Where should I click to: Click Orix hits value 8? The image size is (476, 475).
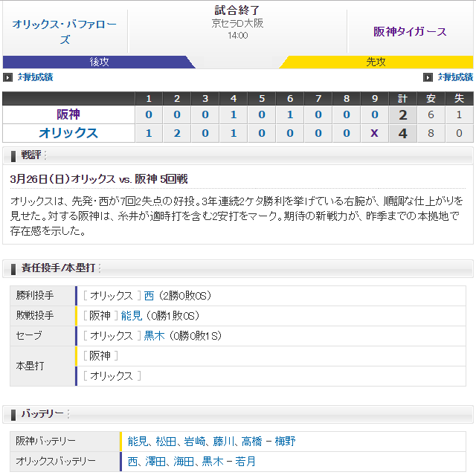[431, 133]
